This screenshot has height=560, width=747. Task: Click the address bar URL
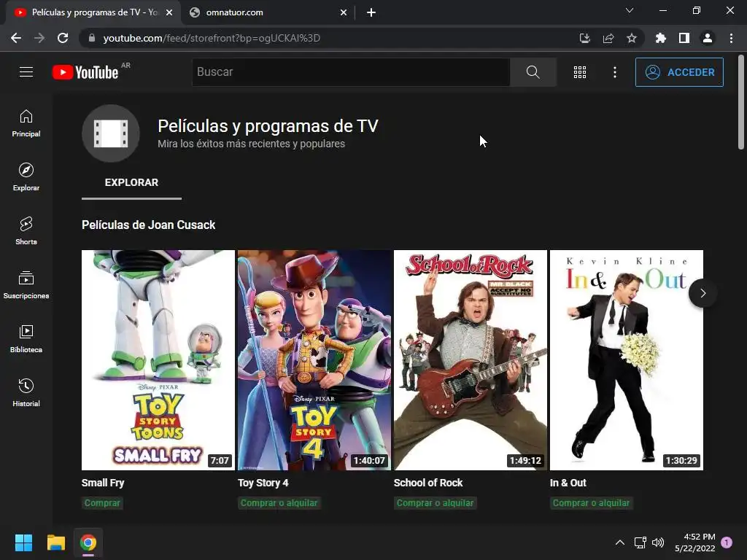point(212,38)
